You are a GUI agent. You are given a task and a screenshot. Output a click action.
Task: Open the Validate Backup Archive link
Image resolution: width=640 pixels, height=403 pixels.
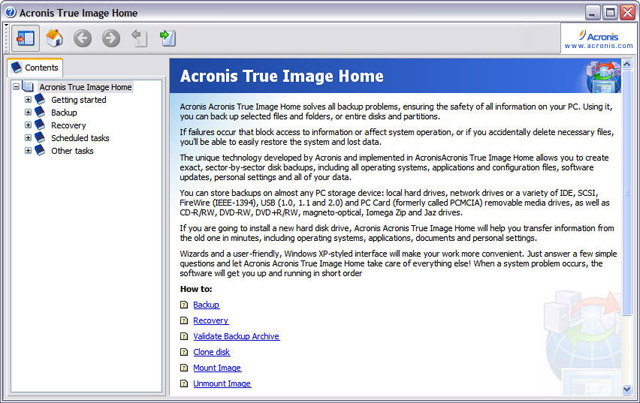click(x=236, y=336)
